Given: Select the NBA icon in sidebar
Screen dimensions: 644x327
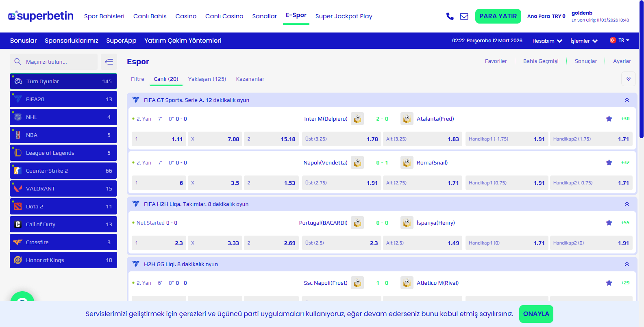Looking at the screenshot, I should tap(18, 135).
